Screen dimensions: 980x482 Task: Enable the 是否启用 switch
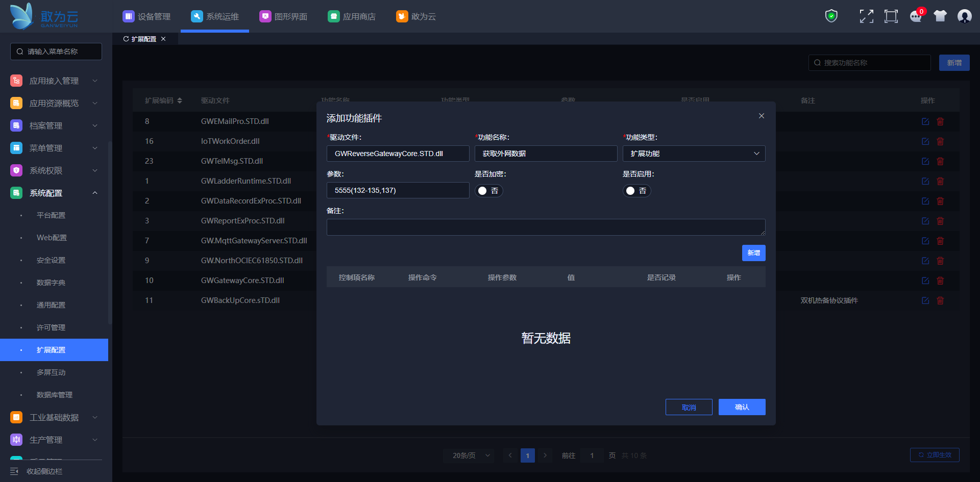pyautogui.click(x=636, y=191)
